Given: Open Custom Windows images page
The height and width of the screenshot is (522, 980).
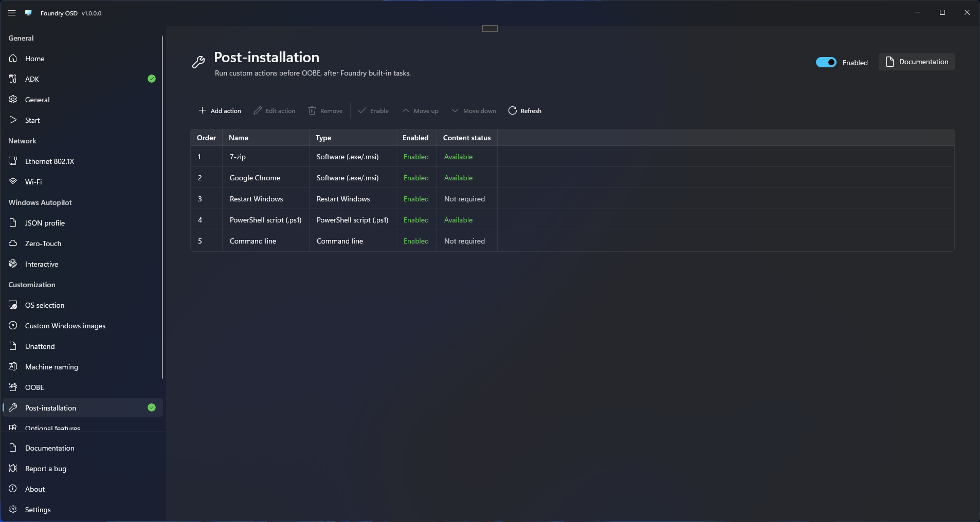Looking at the screenshot, I should pyautogui.click(x=82, y=326).
